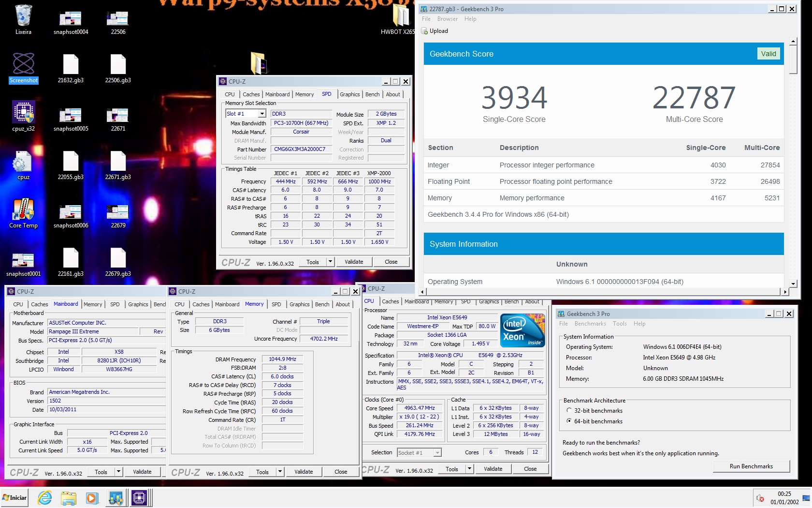Image resolution: width=812 pixels, height=508 pixels.
Task: Open Browser menu in 22787.gb3 window
Action: [447, 19]
